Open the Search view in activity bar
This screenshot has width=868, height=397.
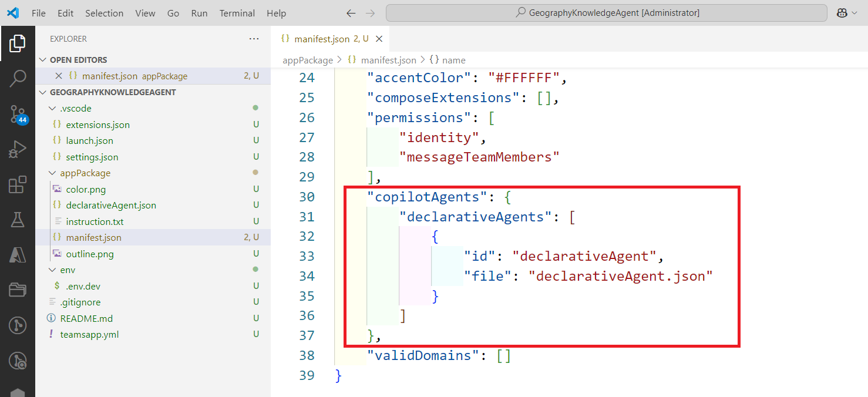pyautogui.click(x=18, y=78)
